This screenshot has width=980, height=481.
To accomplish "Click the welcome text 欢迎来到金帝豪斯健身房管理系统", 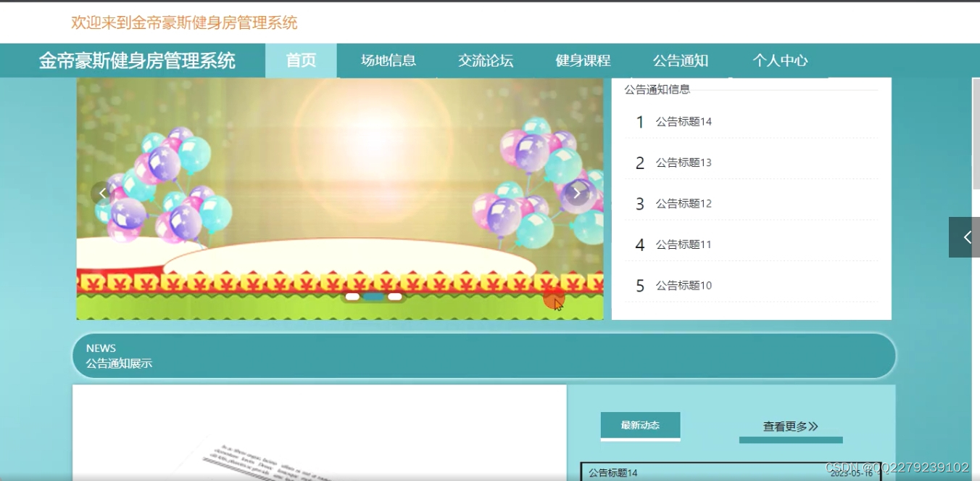I will click(x=184, y=22).
